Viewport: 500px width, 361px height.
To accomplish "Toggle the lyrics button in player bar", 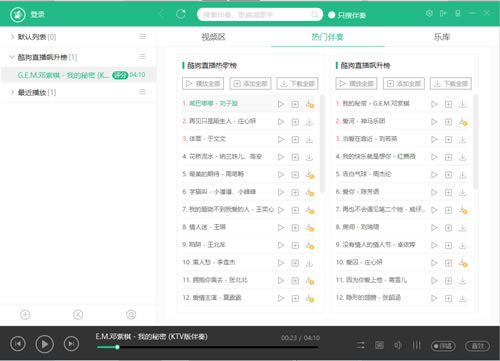I will (x=379, y=345).
